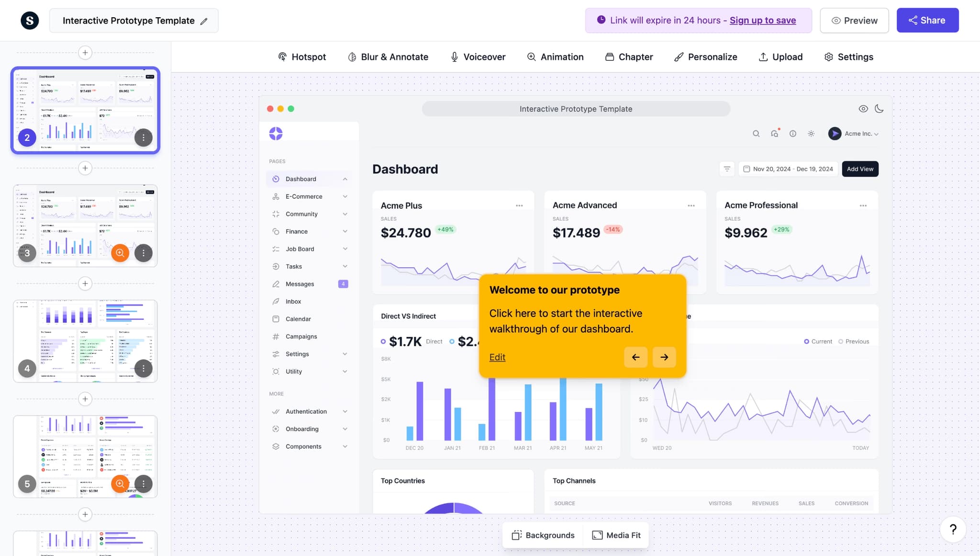Image resolution: width=980 pixels, height=556 pixels.
Task: Collapse the Dashboard sidebar section
Action: [345, 179]
